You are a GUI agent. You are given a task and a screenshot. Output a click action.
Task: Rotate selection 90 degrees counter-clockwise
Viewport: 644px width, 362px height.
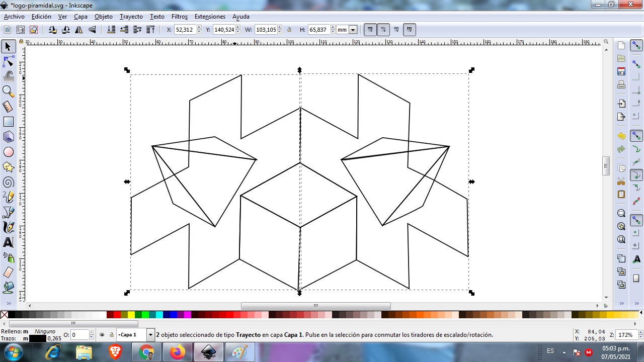[x=53, y=30]
